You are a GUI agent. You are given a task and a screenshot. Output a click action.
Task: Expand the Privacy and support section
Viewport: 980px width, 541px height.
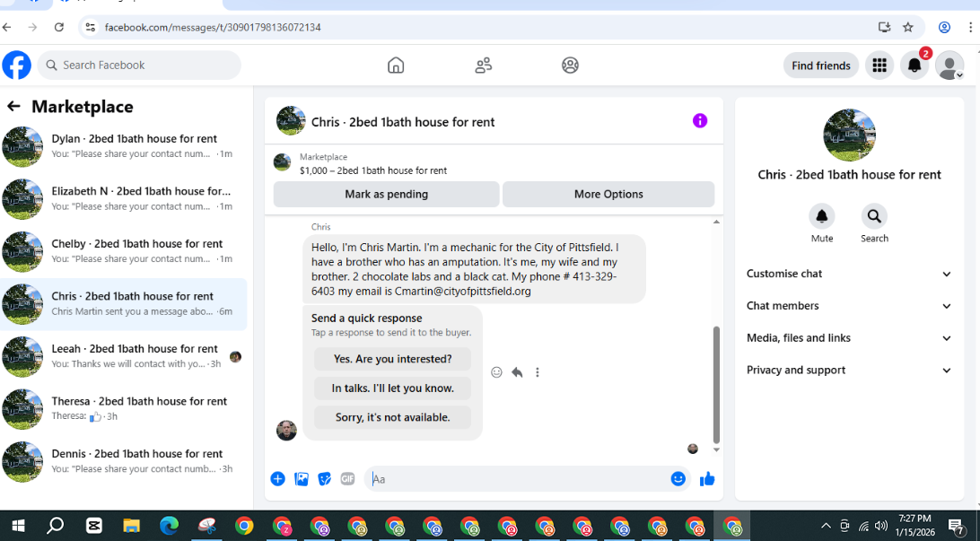point(849,370)
